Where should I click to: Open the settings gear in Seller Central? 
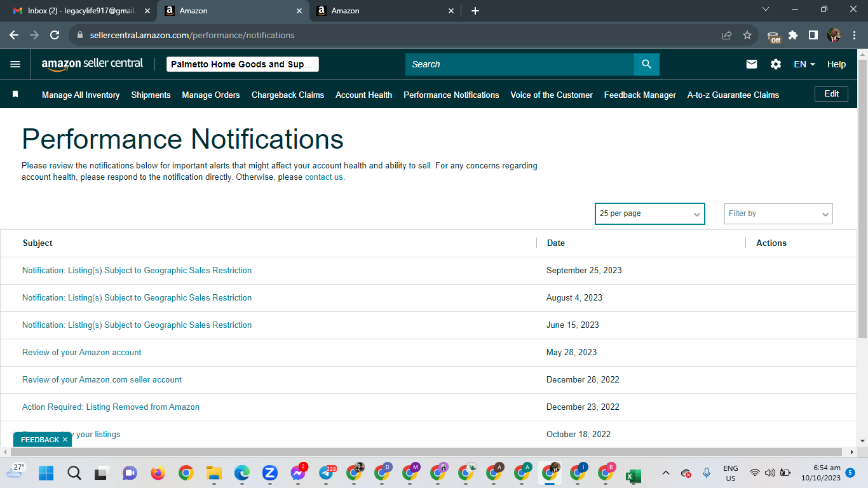click(776, 64)
